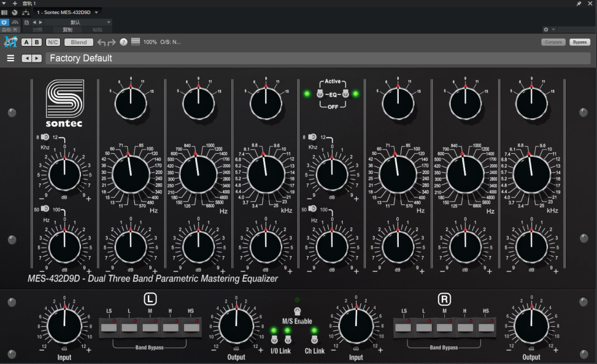The height and width of the screenshot is (364, 597).
Task: Bypass the left channel M band
Action: coord(150,327)
